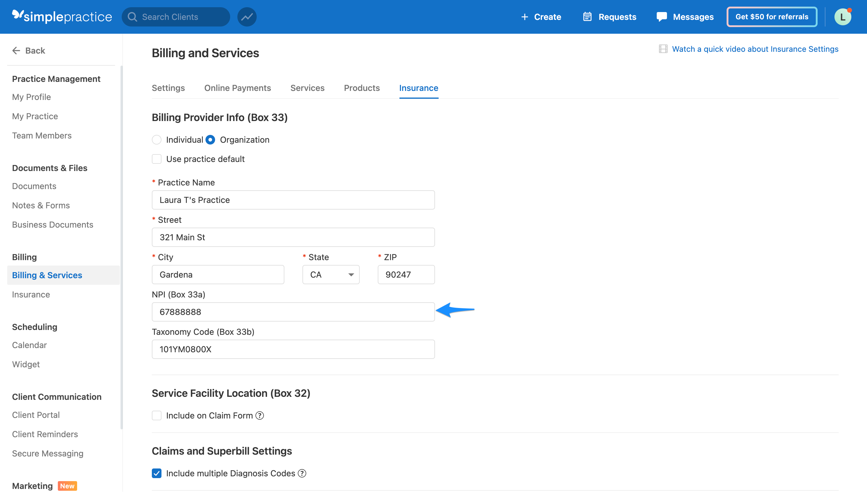The image size is (867, 504).
Task: Select Billing & Services in sidebar
Action: [x=63, y=275]
